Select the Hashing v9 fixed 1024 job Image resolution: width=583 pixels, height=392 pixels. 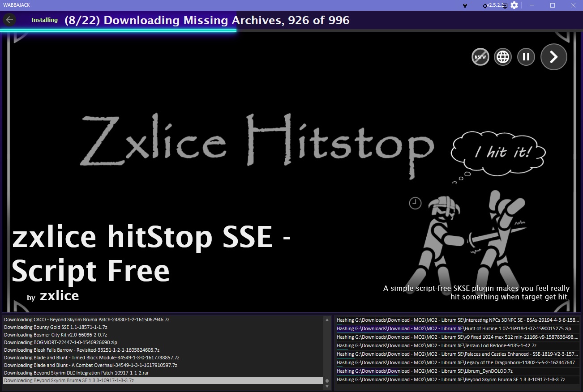(458, 337)
